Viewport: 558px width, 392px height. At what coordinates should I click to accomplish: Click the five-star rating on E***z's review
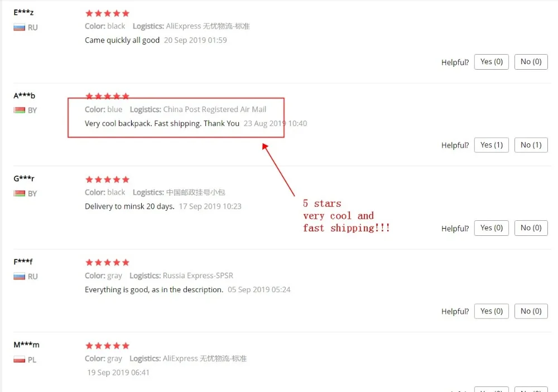click(107, 13)
